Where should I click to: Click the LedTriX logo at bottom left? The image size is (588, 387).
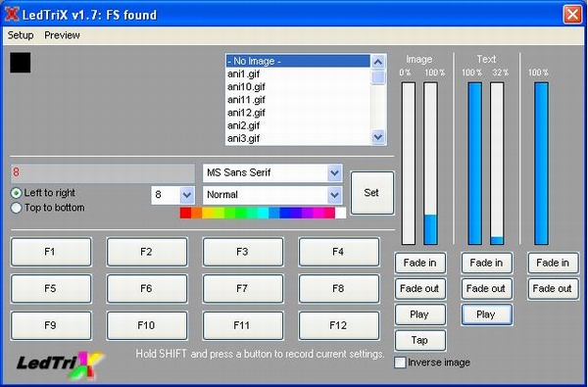click(60, 364)
